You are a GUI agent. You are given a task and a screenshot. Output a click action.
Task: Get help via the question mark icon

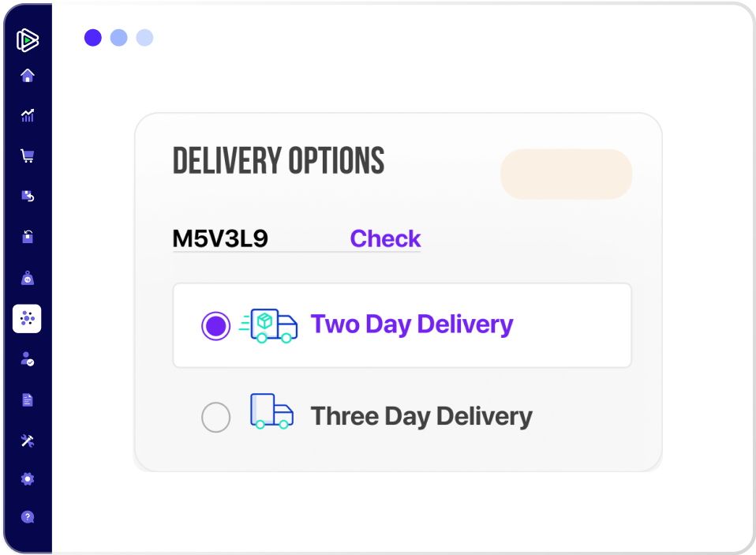point(28,516)
